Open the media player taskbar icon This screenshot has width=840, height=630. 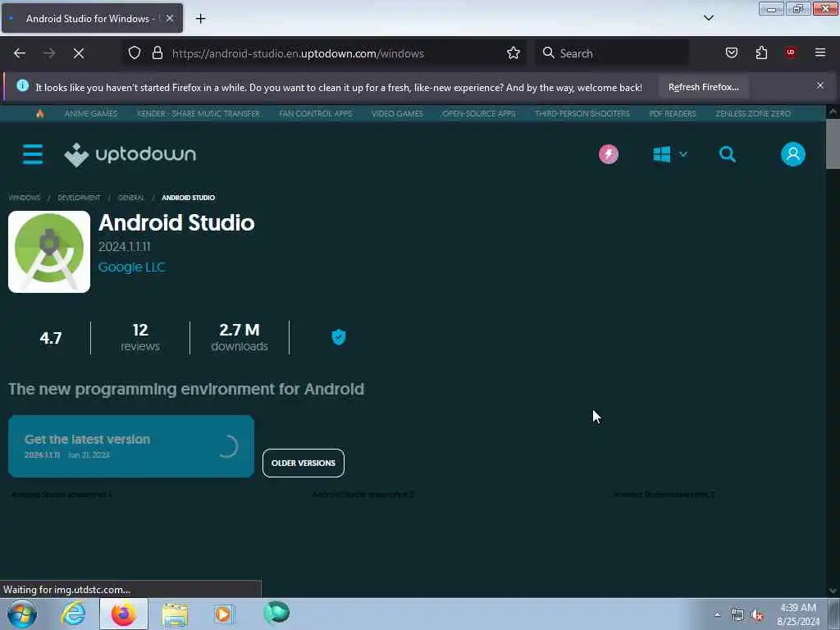click(225, 614)
